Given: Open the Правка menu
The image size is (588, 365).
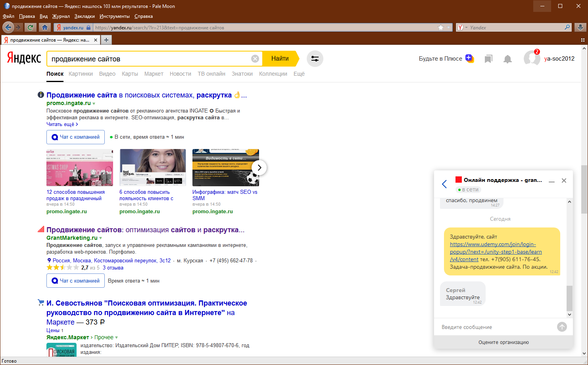Looking at the screenshot, I should coord(27,16).
